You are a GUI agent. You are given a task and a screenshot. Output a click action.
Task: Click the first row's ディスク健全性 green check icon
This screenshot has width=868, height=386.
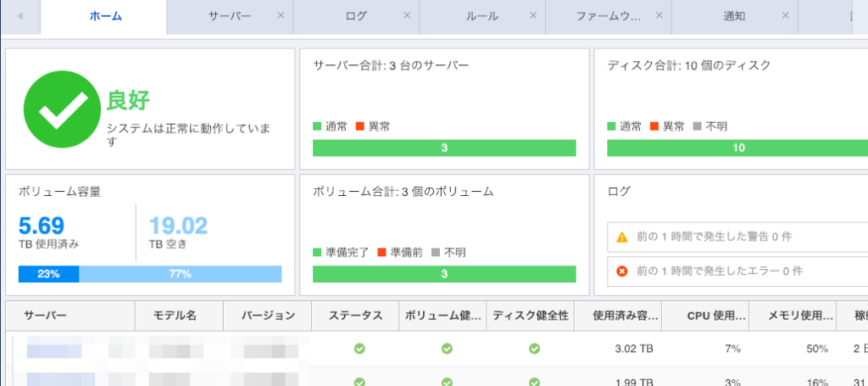click(x=534, y=349)
